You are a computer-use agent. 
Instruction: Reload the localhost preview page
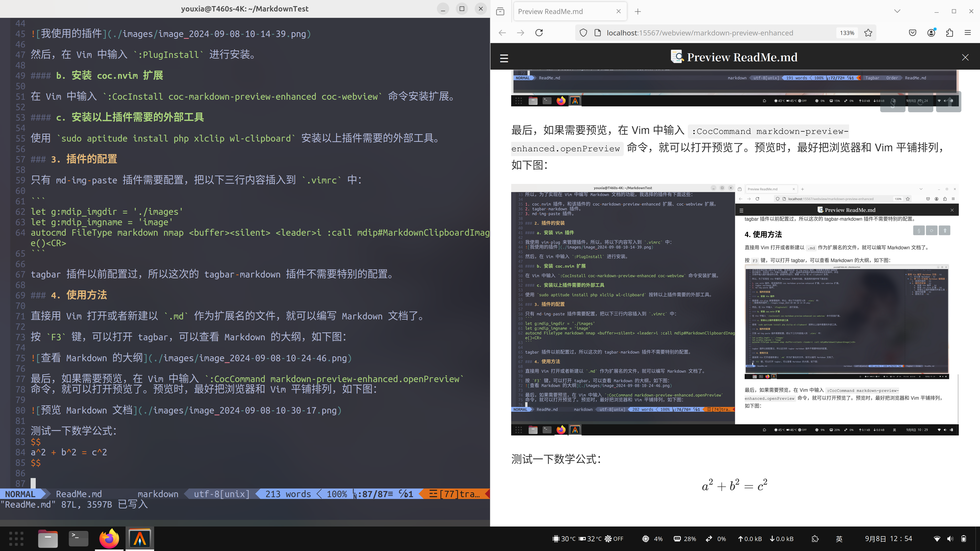point(539,33)
